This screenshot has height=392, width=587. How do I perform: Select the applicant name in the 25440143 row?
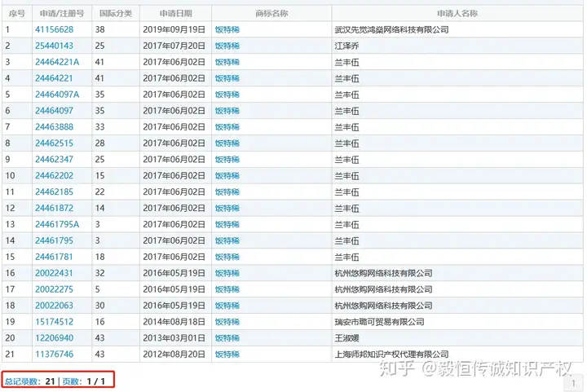(x=346, y=46)
